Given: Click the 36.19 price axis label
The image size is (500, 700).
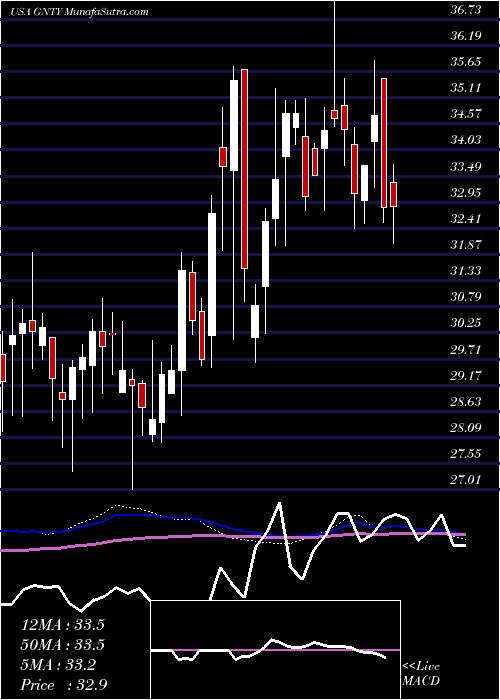Looking at the screenshot, I should (x=466, y=35).
